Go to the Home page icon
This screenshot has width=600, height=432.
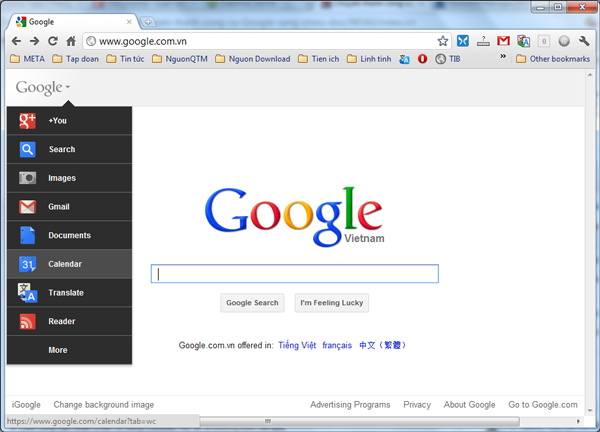[71, 41]
